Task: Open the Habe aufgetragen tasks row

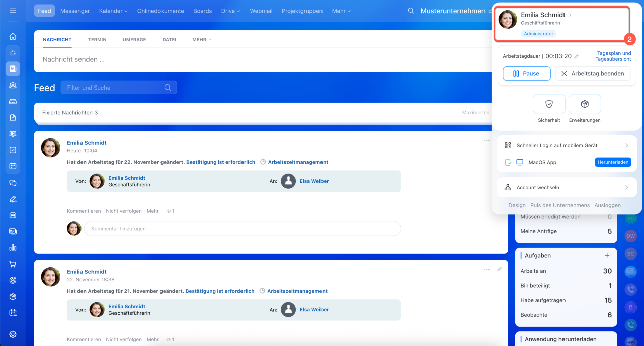Action: 566,300
